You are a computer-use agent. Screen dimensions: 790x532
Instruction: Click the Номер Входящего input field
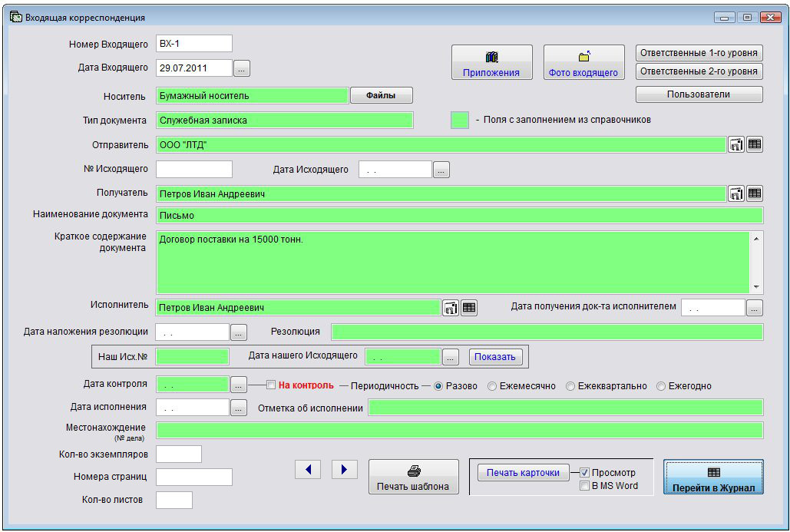point(193,44)
